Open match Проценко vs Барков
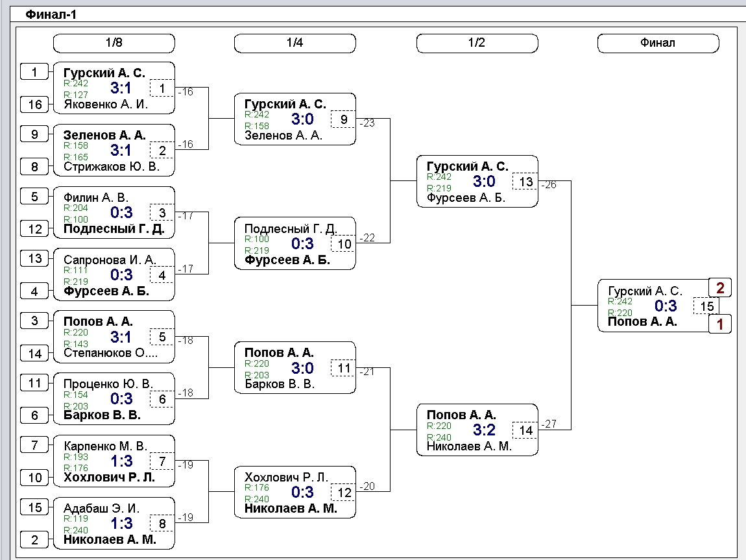This screenshot has height=560, width=746. 114,398
